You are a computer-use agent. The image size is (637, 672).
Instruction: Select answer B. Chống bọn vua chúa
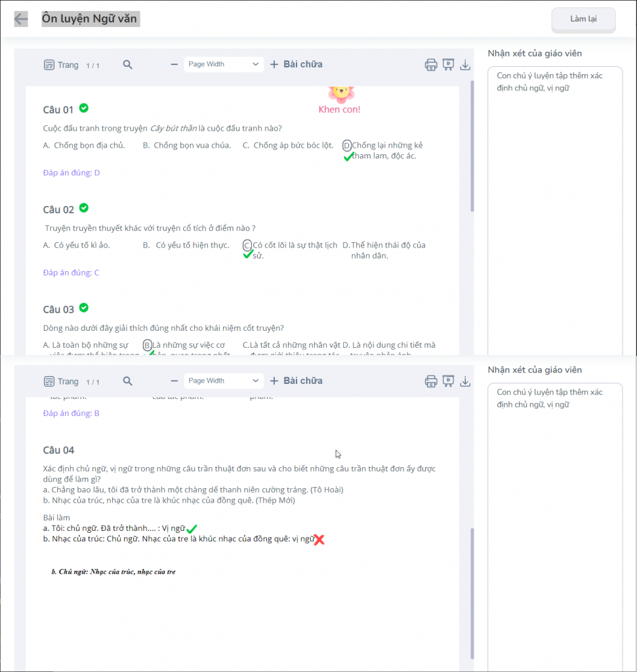[x=187, y=145]
